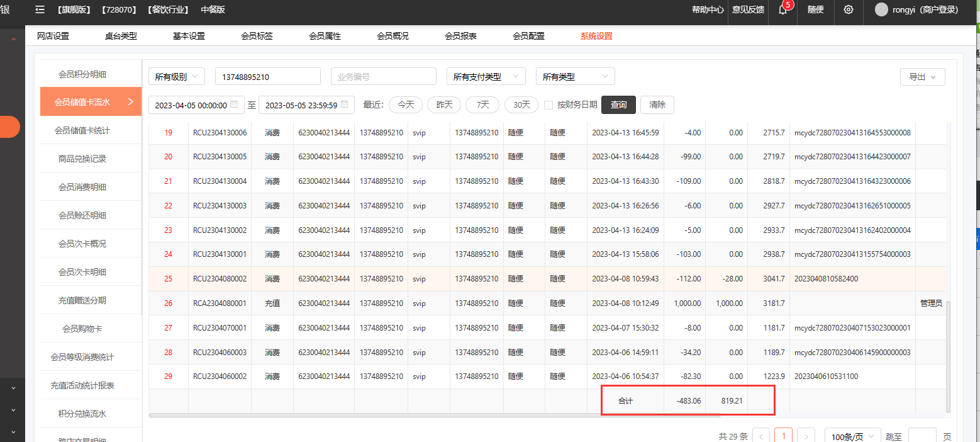Select 会员储值卡统计 in the sidebar

[x=82, y=130]
